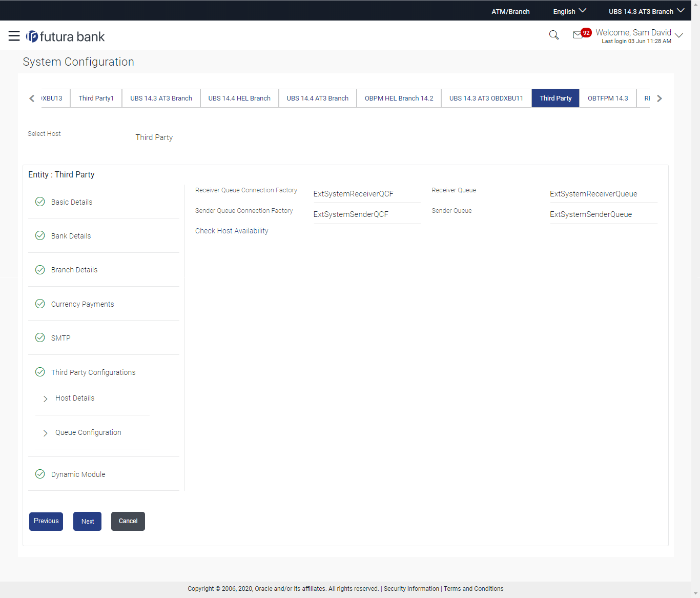The height and width of the screenshot is (598, 700).
Task: Expand the Queue Configuration chevron
Action: (45, 433)
